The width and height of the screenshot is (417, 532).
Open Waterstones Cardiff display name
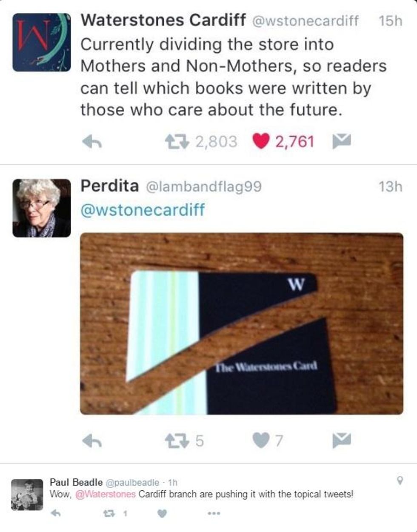click(x=163, y=20)
